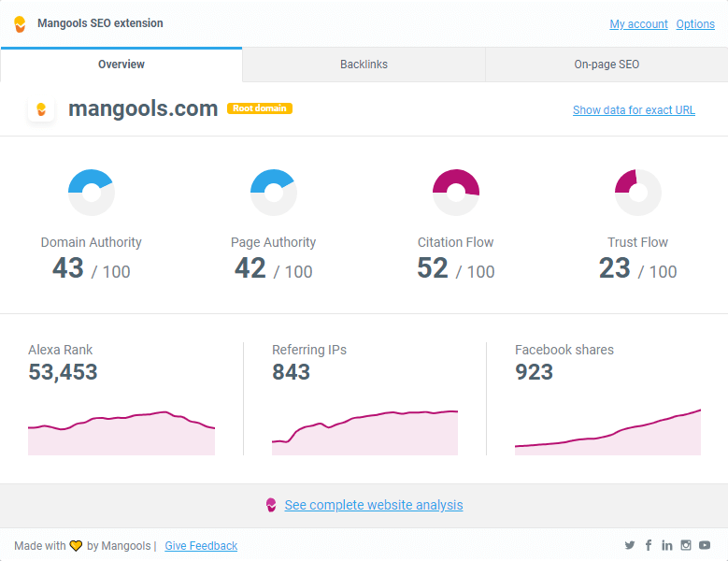Open See complete website analysis link
Viewport: 728px width, 561px height.
(374, 505)
